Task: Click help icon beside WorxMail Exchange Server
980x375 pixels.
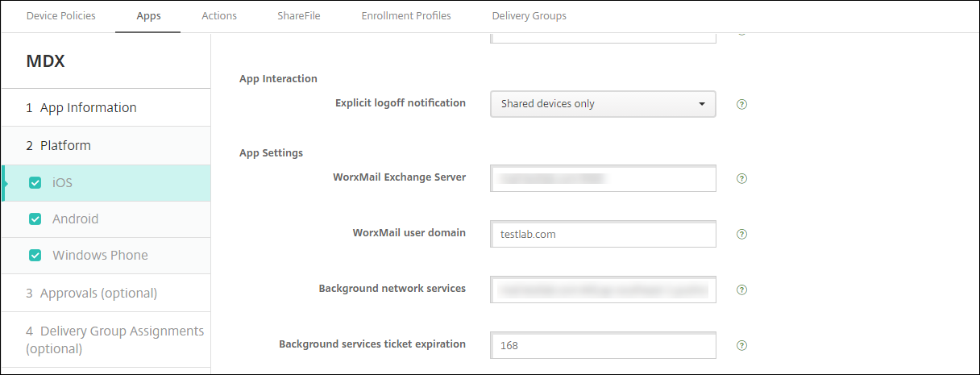Action: [x=742, y=178]
